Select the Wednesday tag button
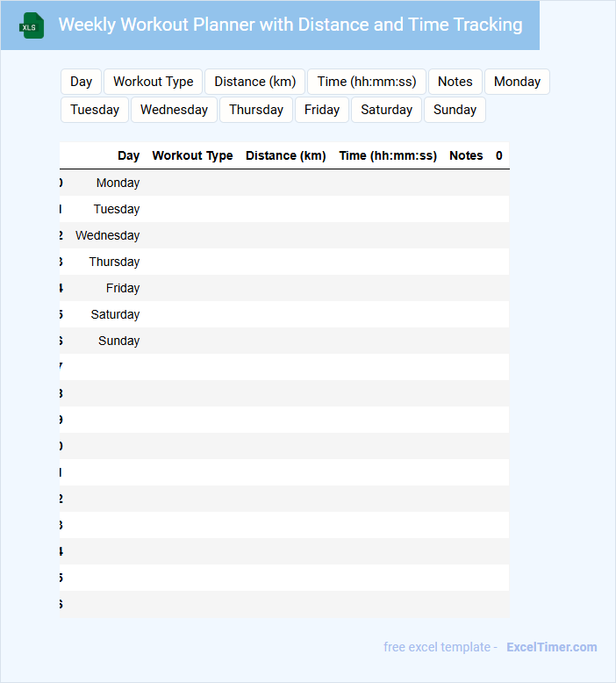 coord(174,110)
